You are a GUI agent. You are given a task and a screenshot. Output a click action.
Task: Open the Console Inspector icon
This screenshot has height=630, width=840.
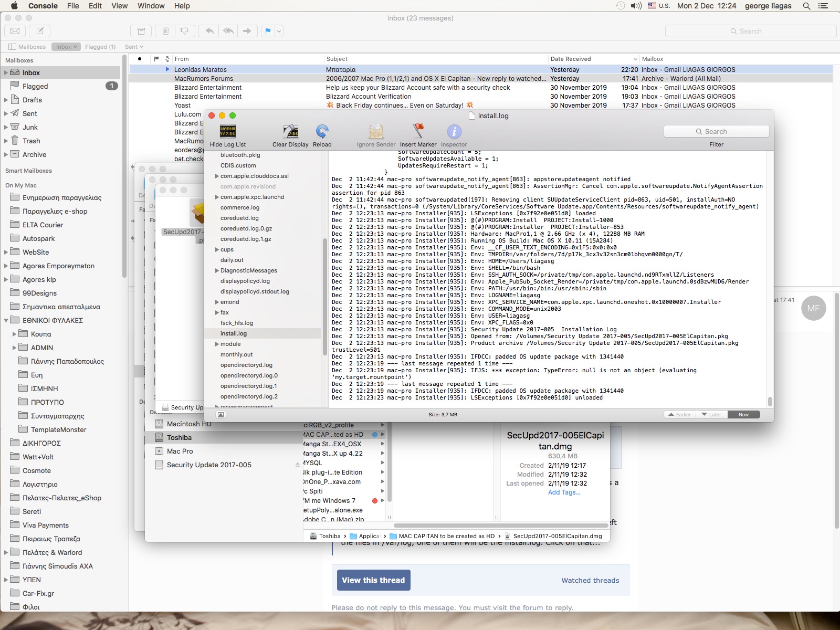tap(454, 131)
